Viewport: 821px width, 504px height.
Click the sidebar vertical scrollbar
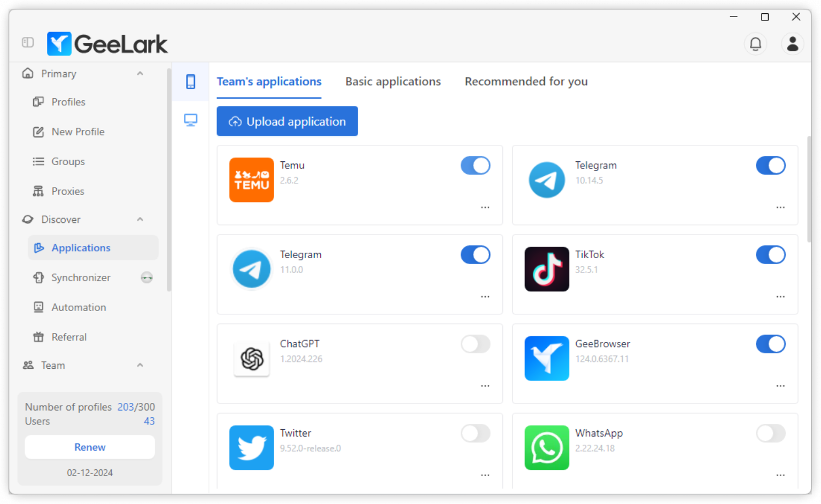[169, 179]
